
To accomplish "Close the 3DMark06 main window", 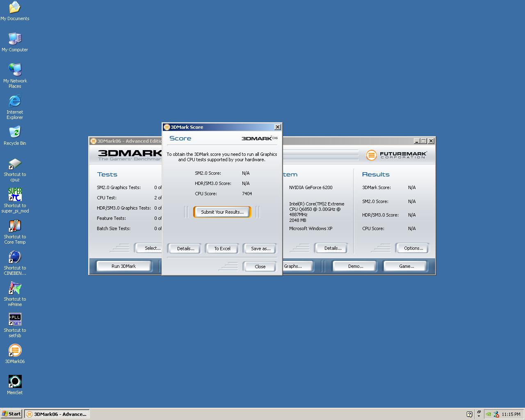I will (x=431, y=141).
